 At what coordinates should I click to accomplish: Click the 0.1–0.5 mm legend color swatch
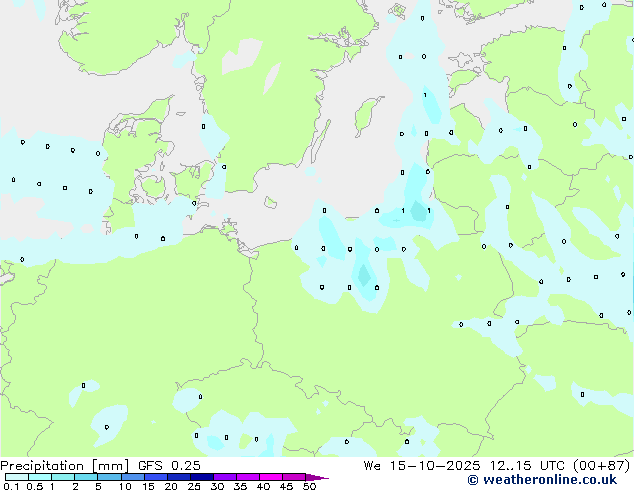coord(17,477)
